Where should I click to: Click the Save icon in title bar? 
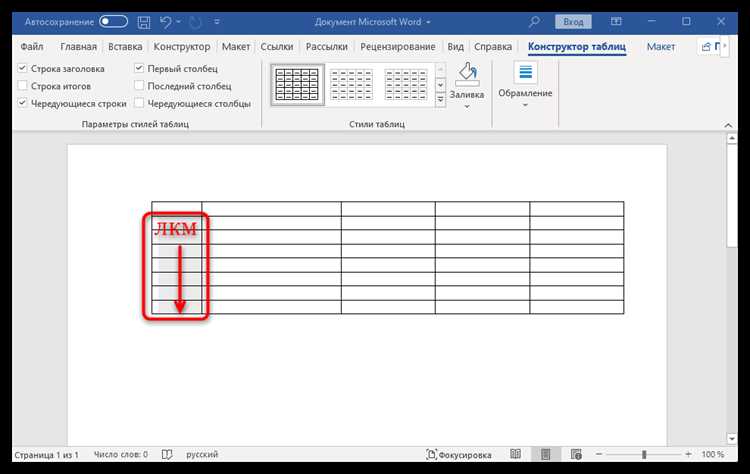pyautogui.click(x=144, y=22)
